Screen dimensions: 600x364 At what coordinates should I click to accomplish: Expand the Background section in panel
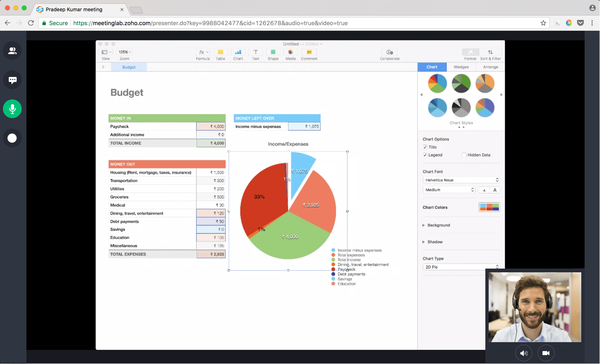[423, 225]
